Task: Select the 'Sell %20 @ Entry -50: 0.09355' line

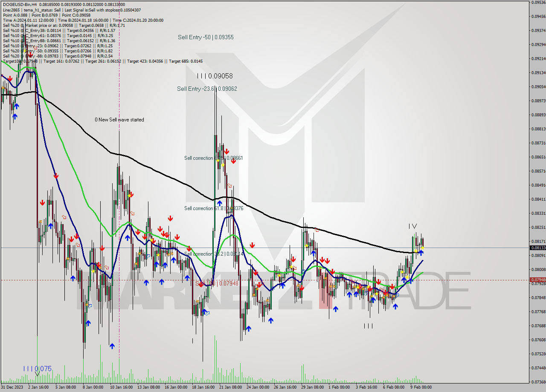Action: click(58, 51)
